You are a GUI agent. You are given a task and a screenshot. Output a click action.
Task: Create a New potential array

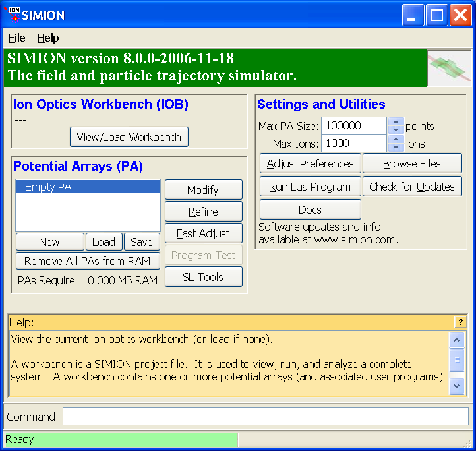50,242
